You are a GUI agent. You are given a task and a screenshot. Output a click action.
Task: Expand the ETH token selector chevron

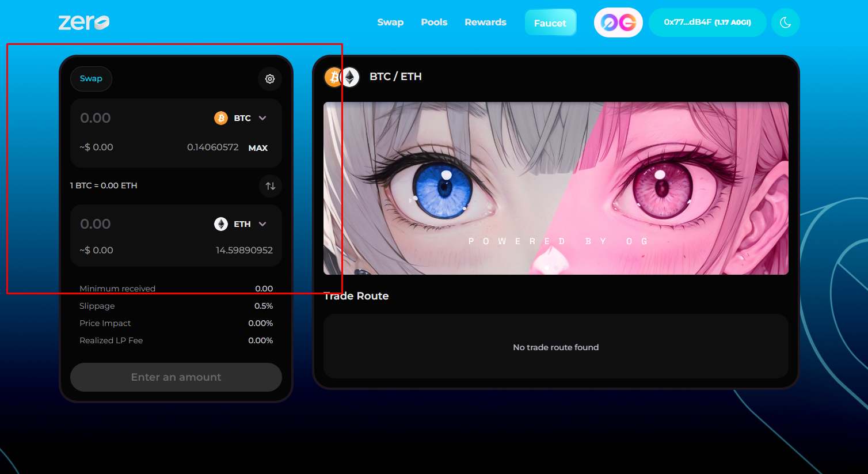(262, 224)
